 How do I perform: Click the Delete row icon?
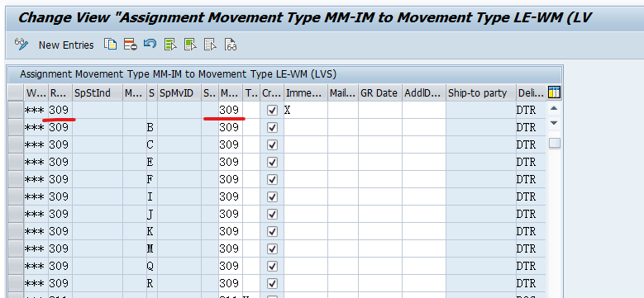point(130,45)
